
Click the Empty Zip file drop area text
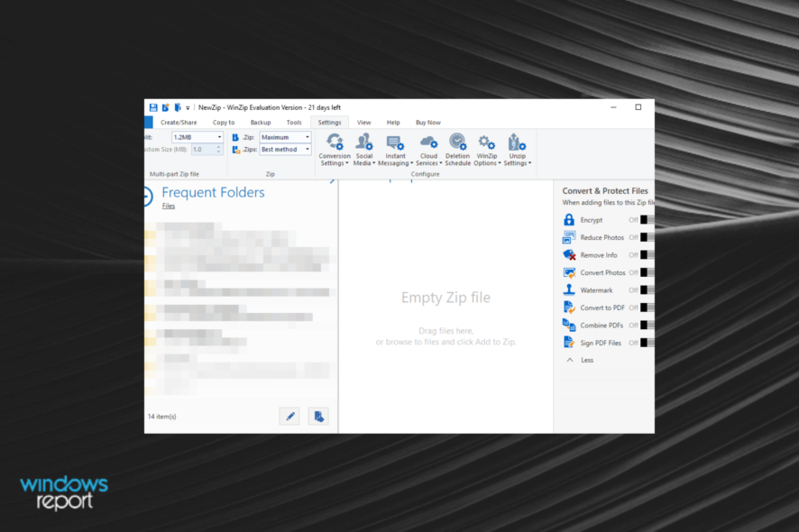(x=445, y=298)
